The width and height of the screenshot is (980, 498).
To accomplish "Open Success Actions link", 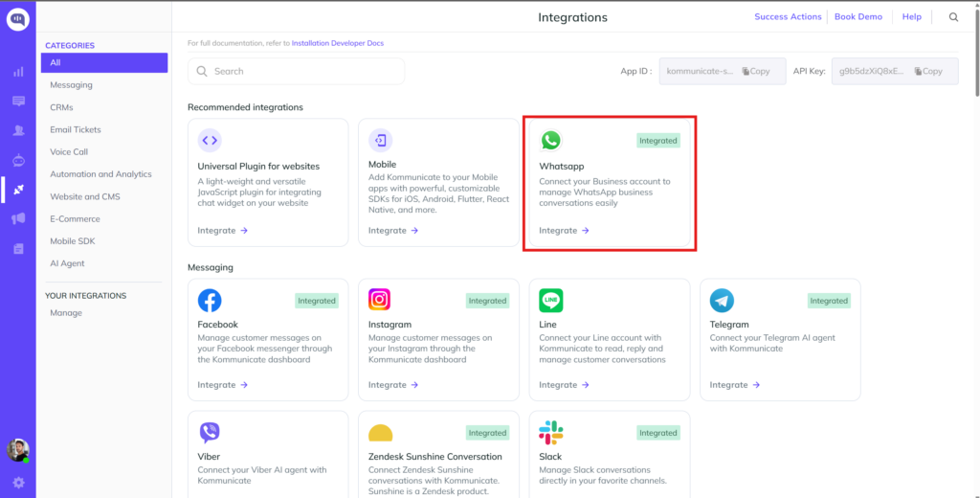I will coord(788,17).
